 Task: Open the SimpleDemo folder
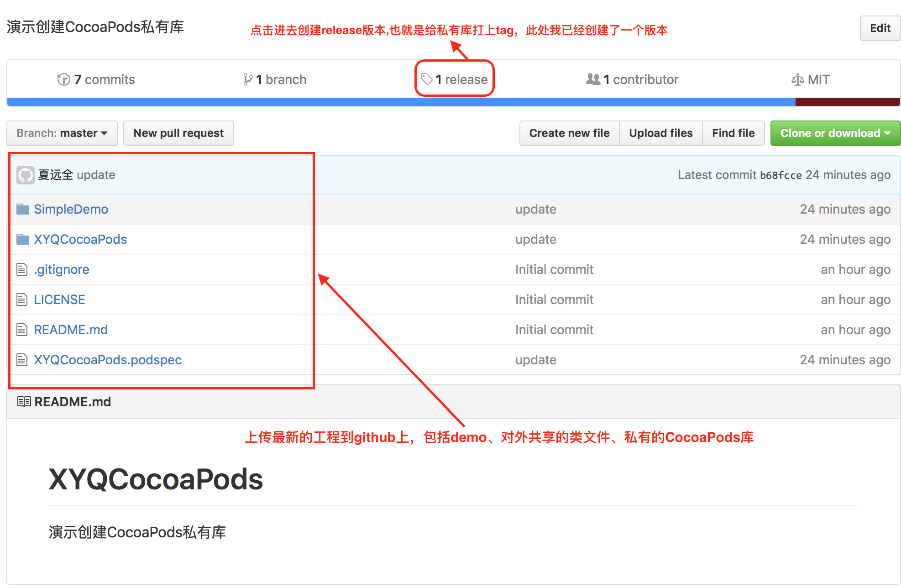click(71, 209)
